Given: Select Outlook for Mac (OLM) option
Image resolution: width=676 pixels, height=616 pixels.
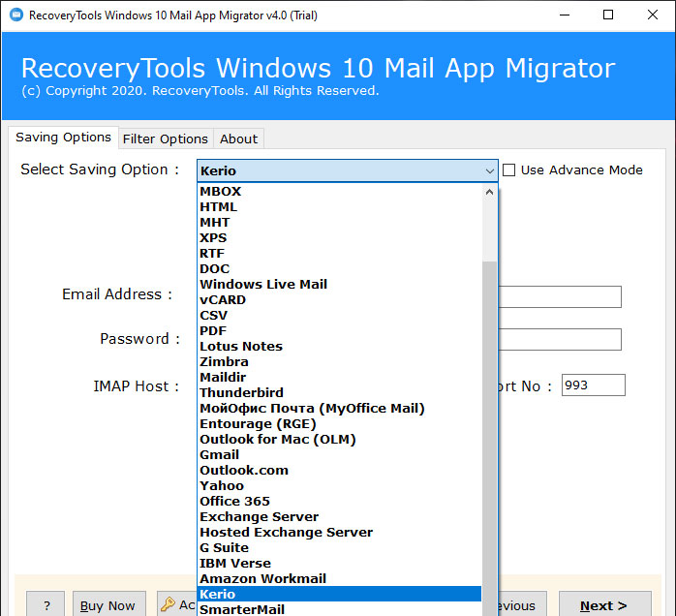Looking at the screenshot, I should 340,440.
